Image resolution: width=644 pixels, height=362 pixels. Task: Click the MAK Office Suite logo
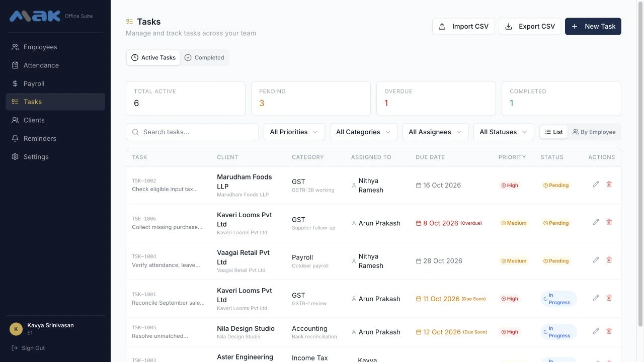click(51, 16)
